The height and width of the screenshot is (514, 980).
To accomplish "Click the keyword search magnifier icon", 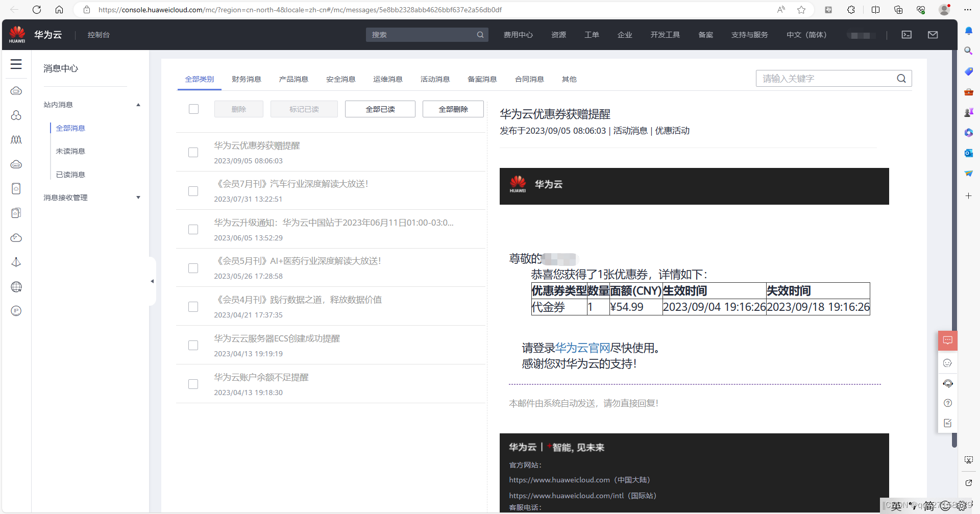I will coord(901,78).
